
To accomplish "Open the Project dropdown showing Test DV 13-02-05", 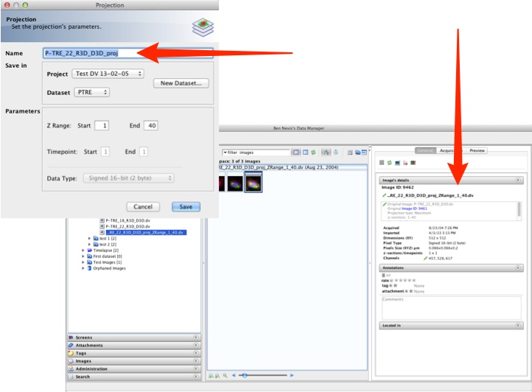I will coord(108,74).
